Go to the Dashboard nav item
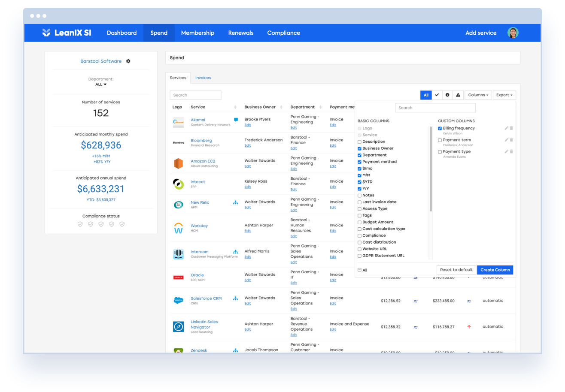Image resolution: width=565 pixels, height=392 pixels. pos(122,33)
